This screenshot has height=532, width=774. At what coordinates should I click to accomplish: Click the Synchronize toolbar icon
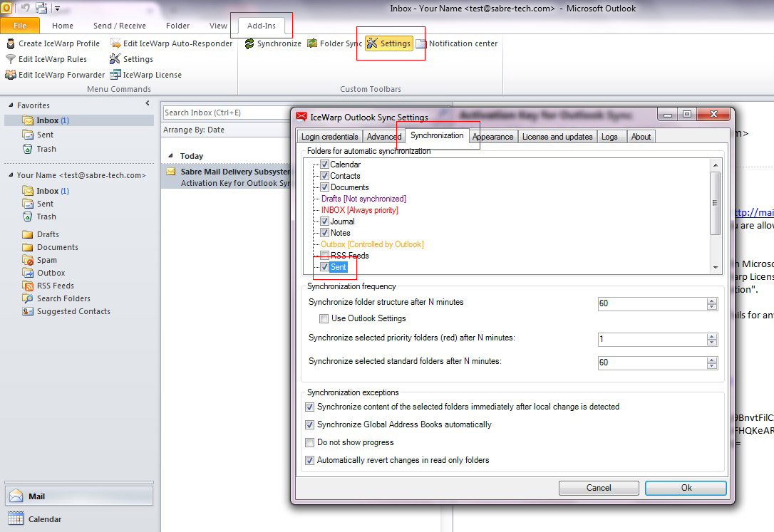(249, 44)
